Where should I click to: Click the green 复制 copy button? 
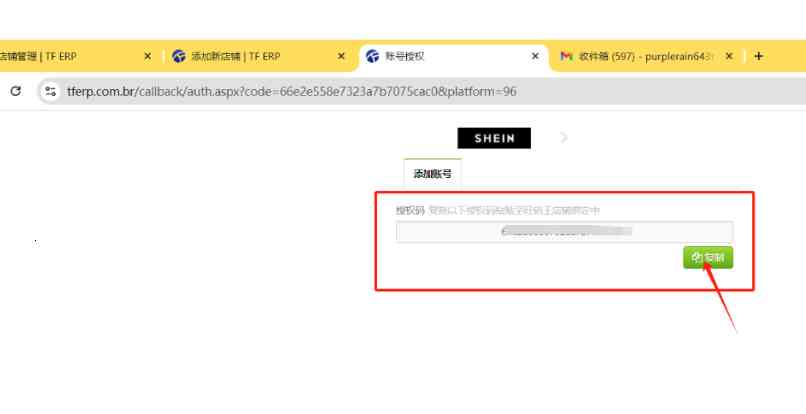pyautogui.click(x=708, y=258)
